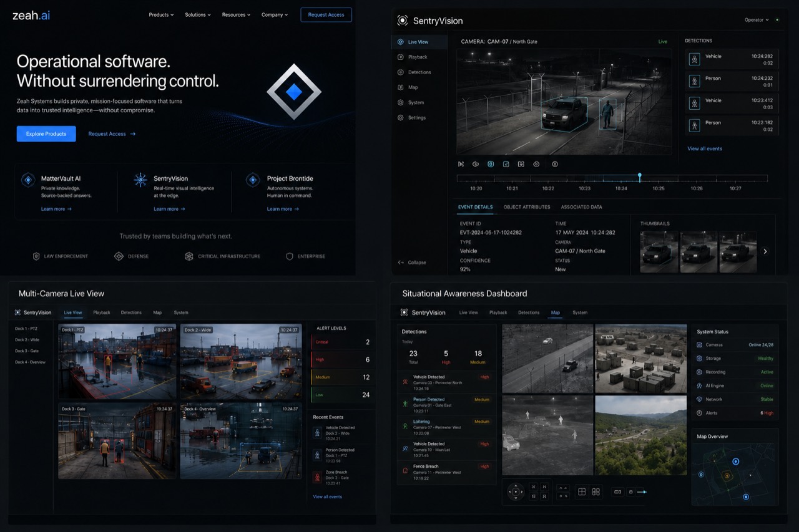Click the timeline playhead marker near 10:24
The image size is (799, 532).
639,177
